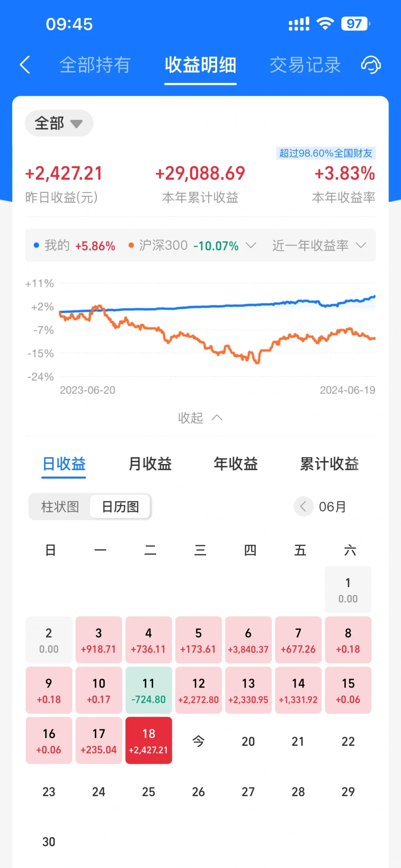
Task: Tap the 超过98.60%全国财友 badge
Action: [326, 153]
